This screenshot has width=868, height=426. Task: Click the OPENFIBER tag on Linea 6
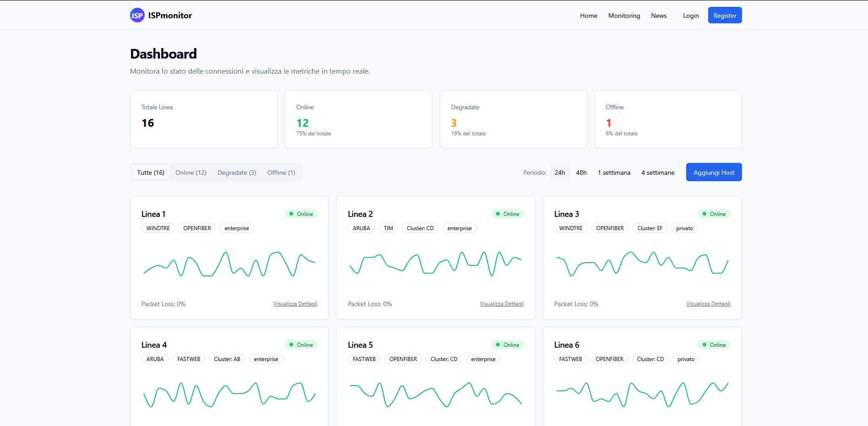(x=609, y=359)
